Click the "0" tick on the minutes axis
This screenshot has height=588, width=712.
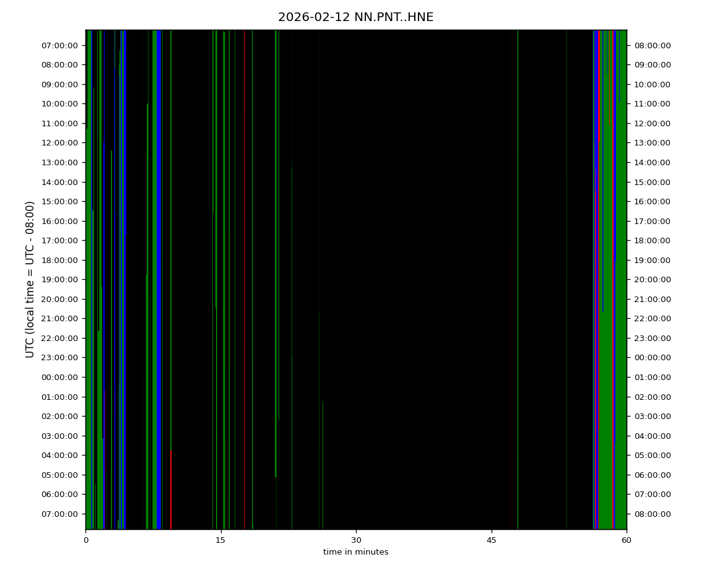click(85, 540)
